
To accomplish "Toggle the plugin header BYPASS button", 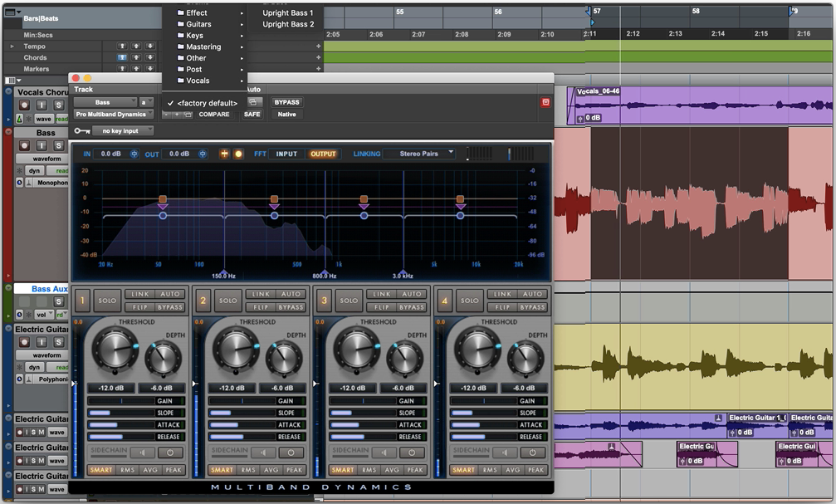I will pos(286,102).
